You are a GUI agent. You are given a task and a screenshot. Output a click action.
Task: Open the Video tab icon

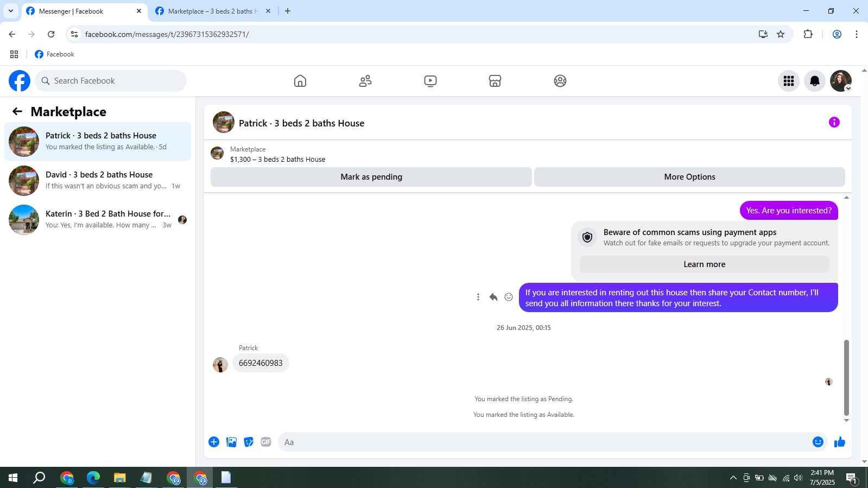pyautogui.click(x=430, y=81)
